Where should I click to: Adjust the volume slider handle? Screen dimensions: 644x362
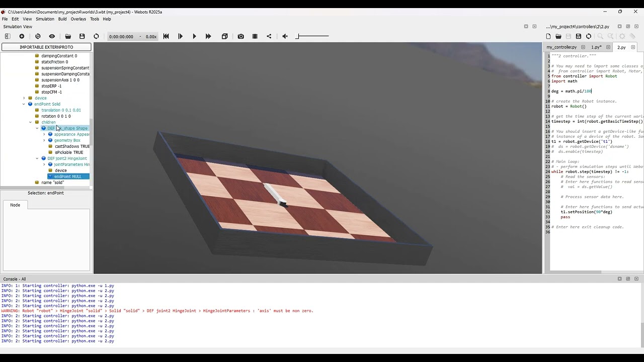pos(297,36)
